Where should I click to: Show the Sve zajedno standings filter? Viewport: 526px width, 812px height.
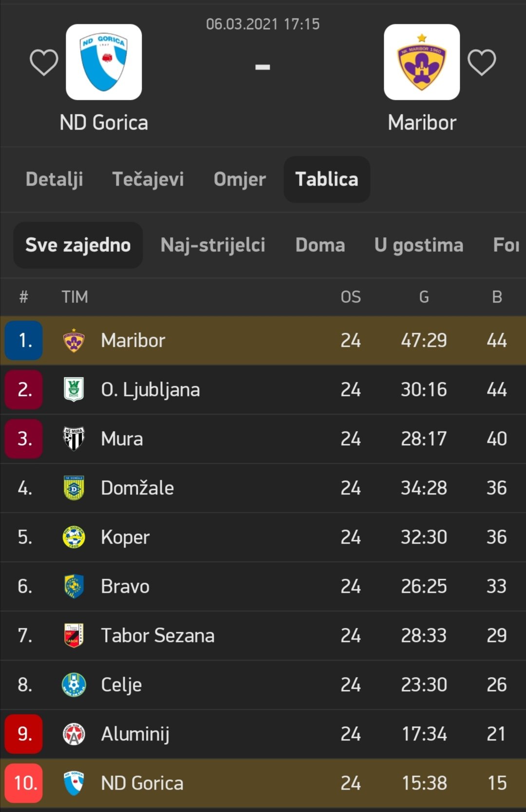[78, 245]
